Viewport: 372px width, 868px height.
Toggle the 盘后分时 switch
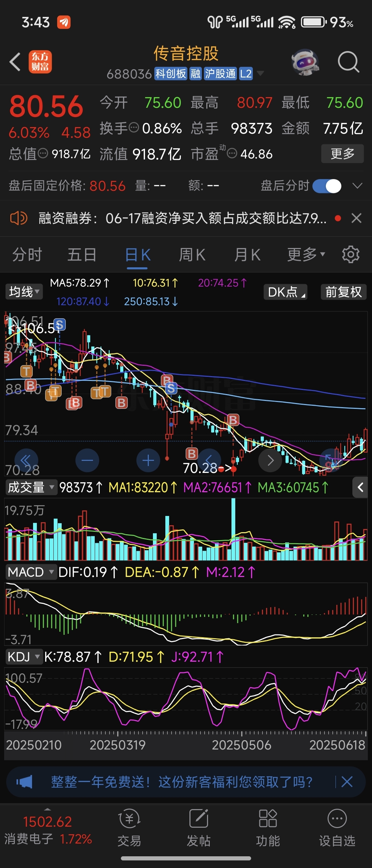pos(327,186)
